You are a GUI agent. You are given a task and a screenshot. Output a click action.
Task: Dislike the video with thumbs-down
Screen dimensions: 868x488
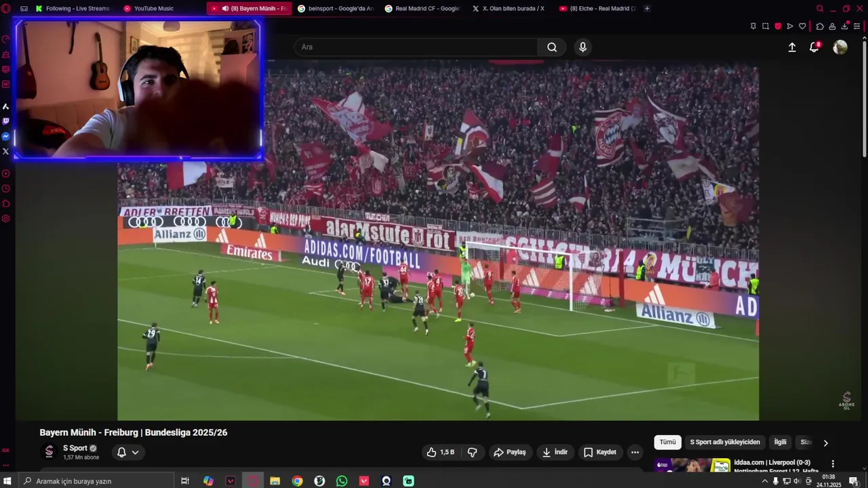tap(473, 452)
